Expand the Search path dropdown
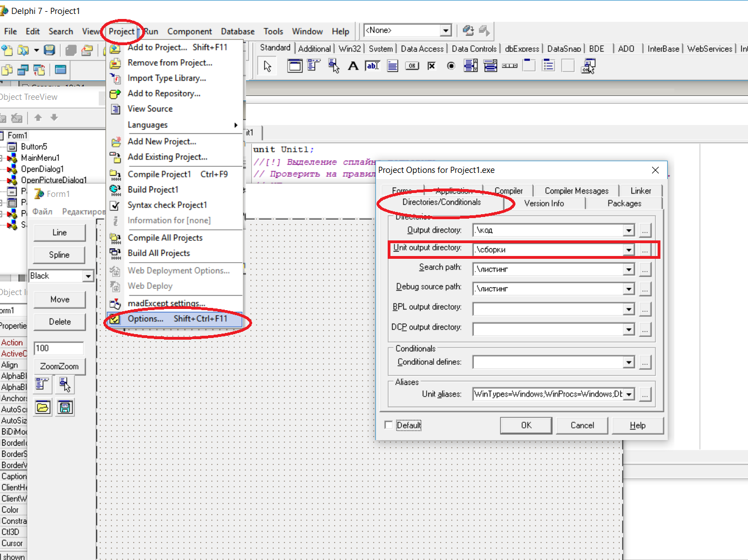748x560 pixels. tap(629, 269)
